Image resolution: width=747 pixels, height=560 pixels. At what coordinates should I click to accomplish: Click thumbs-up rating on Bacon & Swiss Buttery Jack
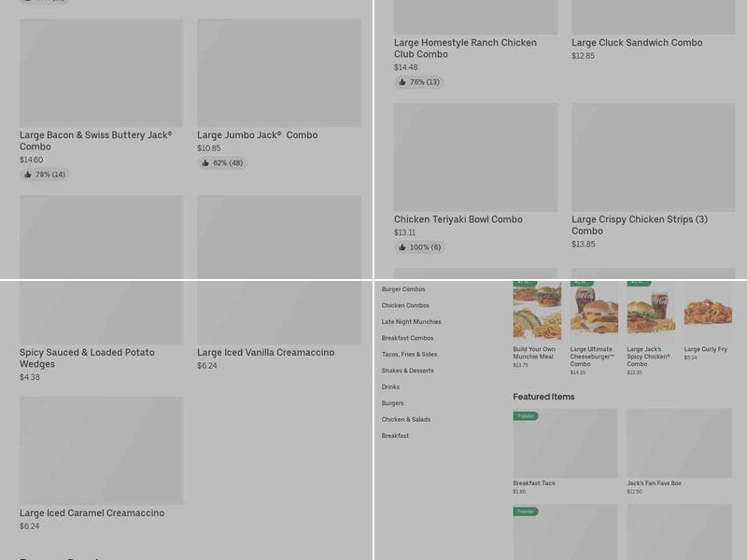(x=45, y=175)
